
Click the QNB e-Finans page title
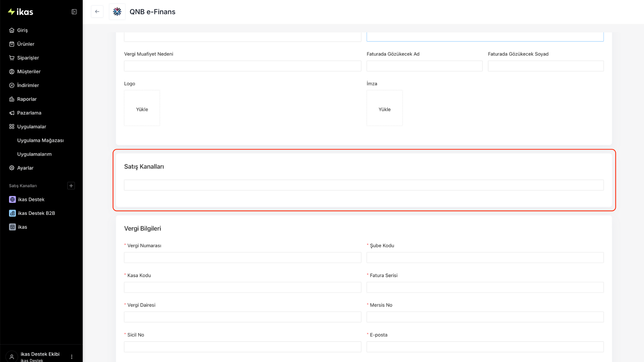[x=152, y=12]
